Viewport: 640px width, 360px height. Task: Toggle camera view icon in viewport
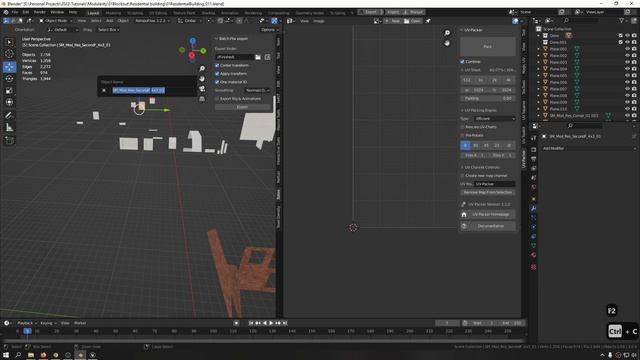click(x=202, y=89)
